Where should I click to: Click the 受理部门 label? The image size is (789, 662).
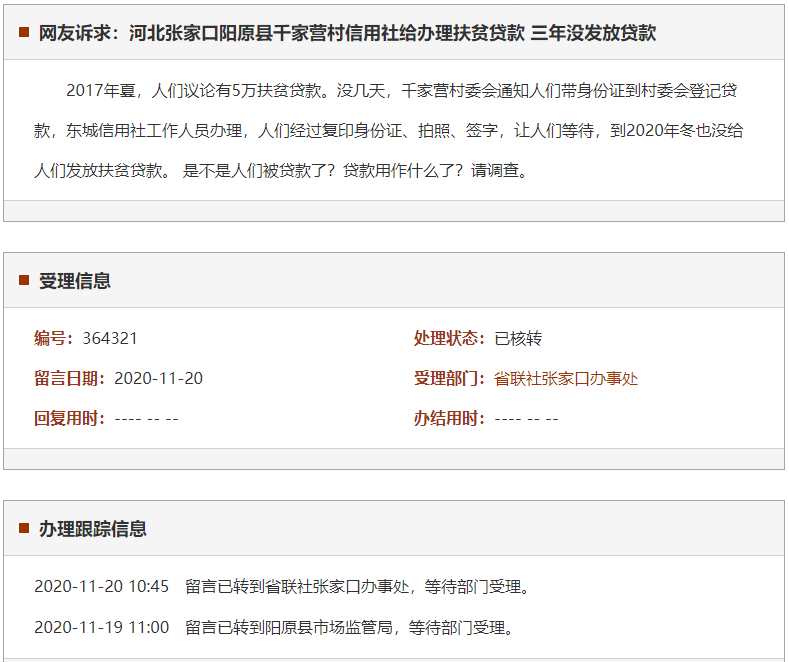pyautogui.click(x=450, y=378)
